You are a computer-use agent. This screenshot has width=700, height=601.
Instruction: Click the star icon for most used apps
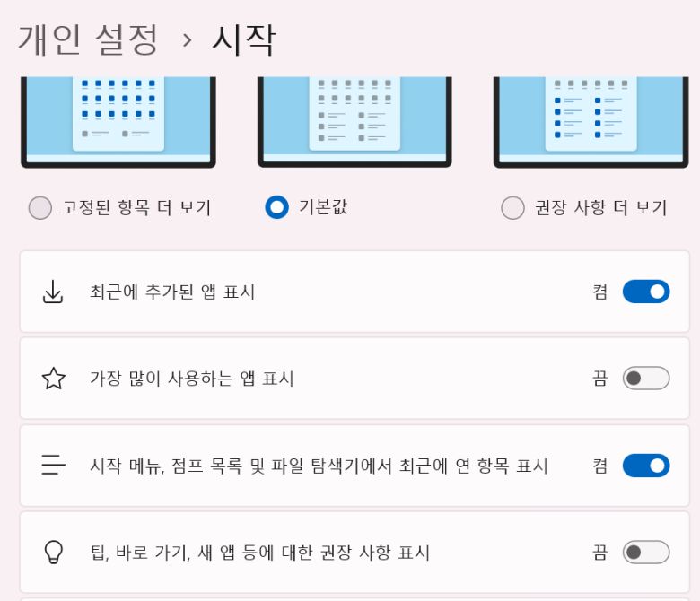pyautogui.click(x=53, y=379)
